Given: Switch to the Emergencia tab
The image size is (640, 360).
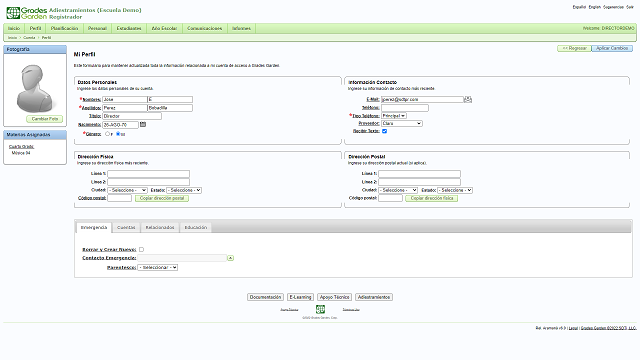Looking at the screenshot, I should click(x=93, y=227).
